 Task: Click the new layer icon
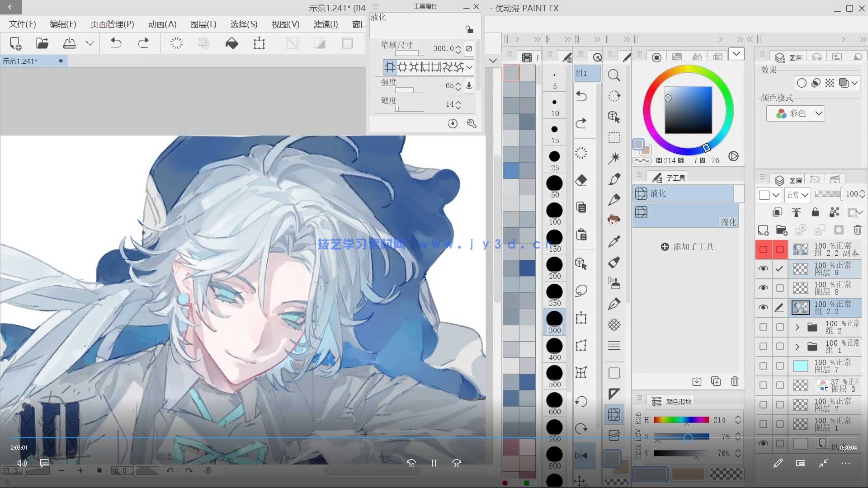point(763,230)
